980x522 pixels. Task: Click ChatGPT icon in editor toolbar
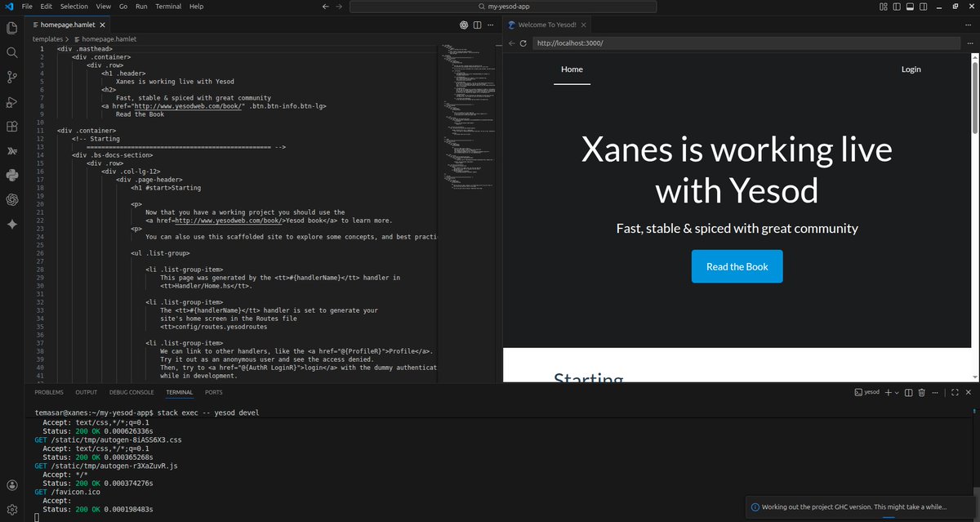[x=463, y=25]
